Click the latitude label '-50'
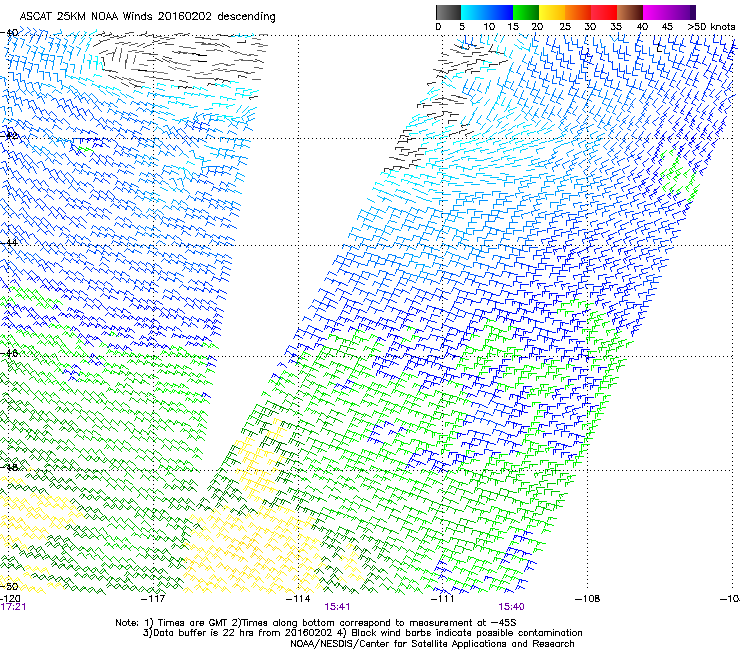This screenshot has width=740, height=650. [x=9, y=586]
